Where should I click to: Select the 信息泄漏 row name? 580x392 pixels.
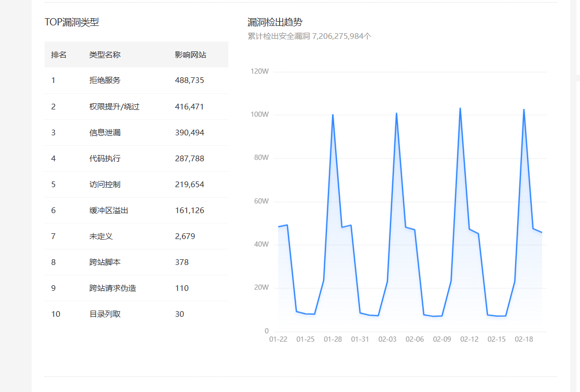[x=105, y=132]
